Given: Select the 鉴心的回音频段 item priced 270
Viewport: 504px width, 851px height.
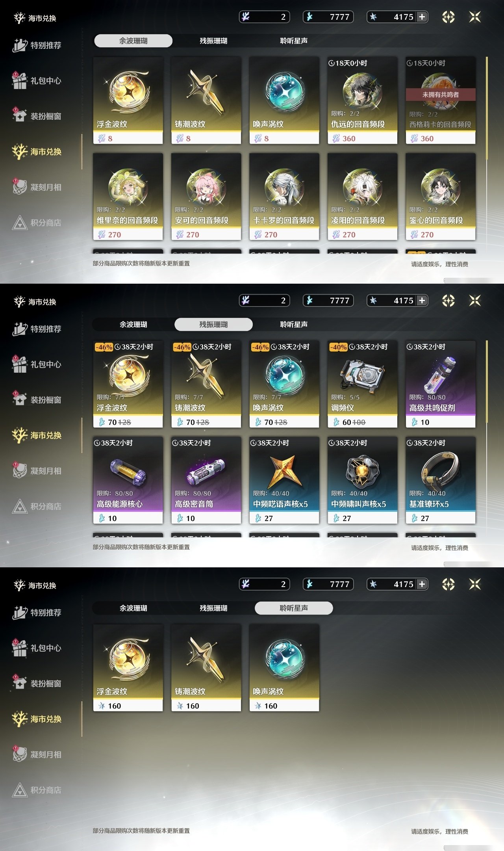Looking at the screenshot, I should coord(441,197).
